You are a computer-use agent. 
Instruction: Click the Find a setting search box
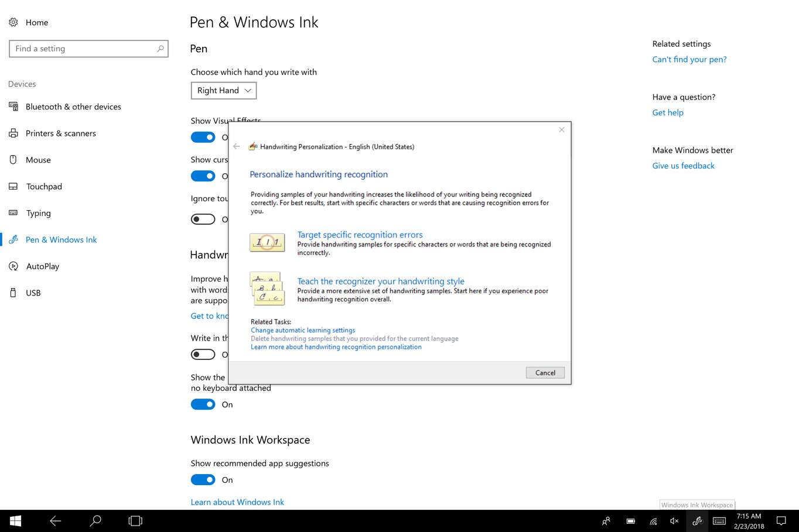coord(88,49)
